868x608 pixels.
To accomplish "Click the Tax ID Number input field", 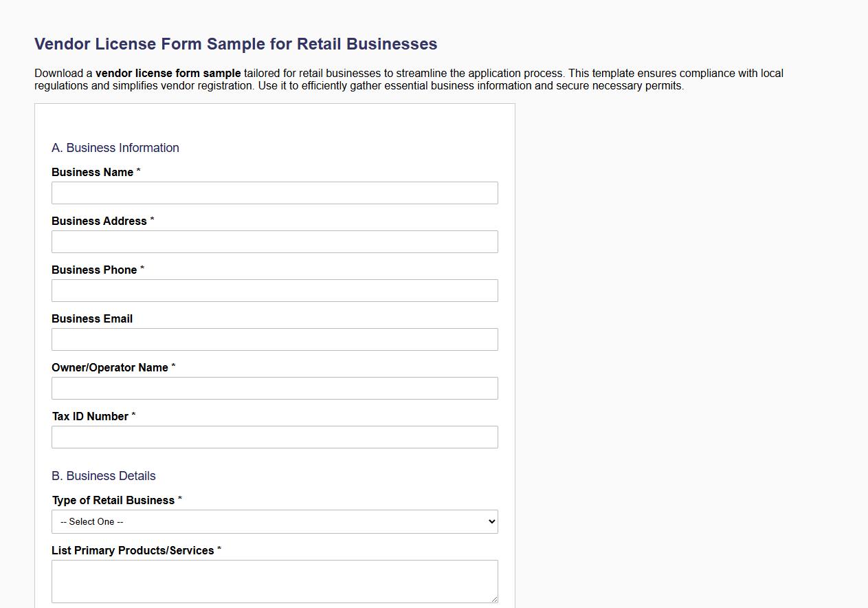I will click(x=275, y=437).
